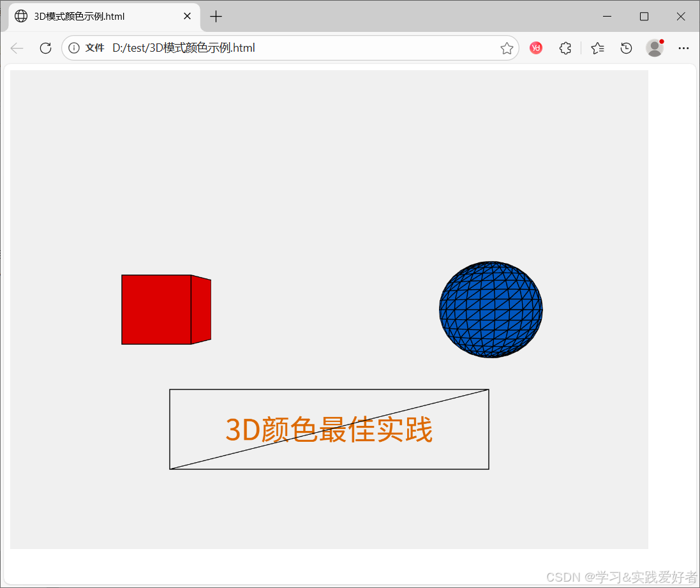The image size is (700, 588).
Task: Click the profile avatar with notification dot
Action: tap(655, 48)
